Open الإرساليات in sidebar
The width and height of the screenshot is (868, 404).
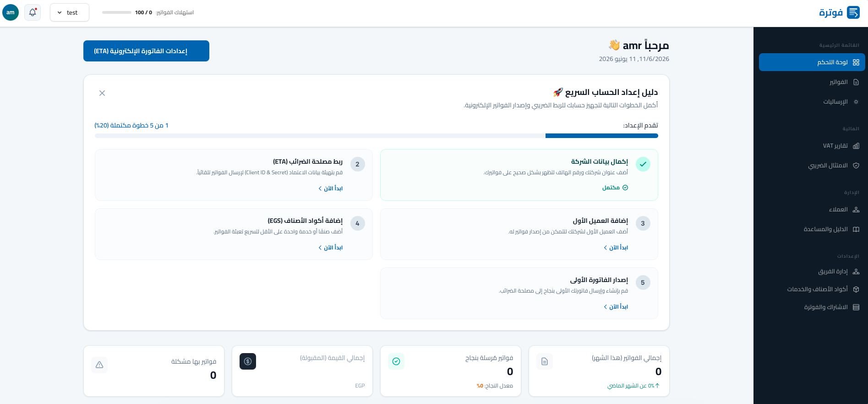812,102
